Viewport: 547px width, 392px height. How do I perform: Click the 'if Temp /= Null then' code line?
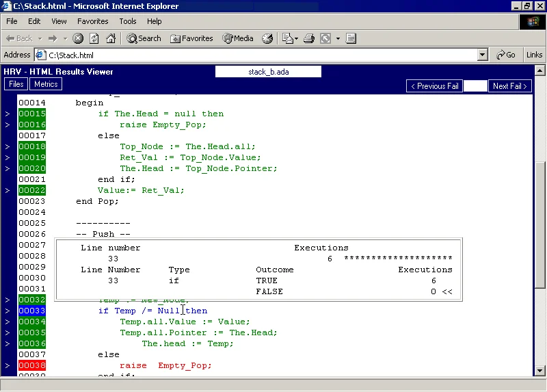(152, 311)
